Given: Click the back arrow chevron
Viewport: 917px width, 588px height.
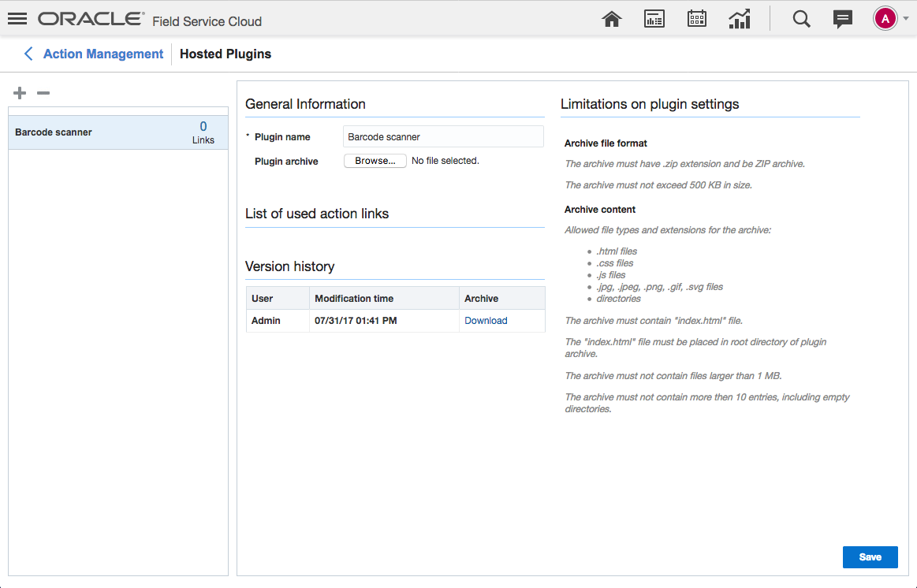Looking at the screenshot, I should (x=28, y=54).
